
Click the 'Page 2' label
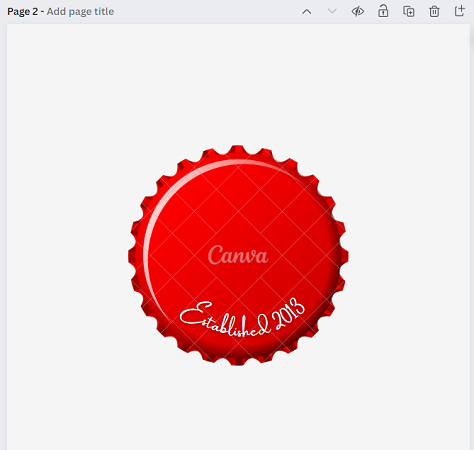click(22, 12)
